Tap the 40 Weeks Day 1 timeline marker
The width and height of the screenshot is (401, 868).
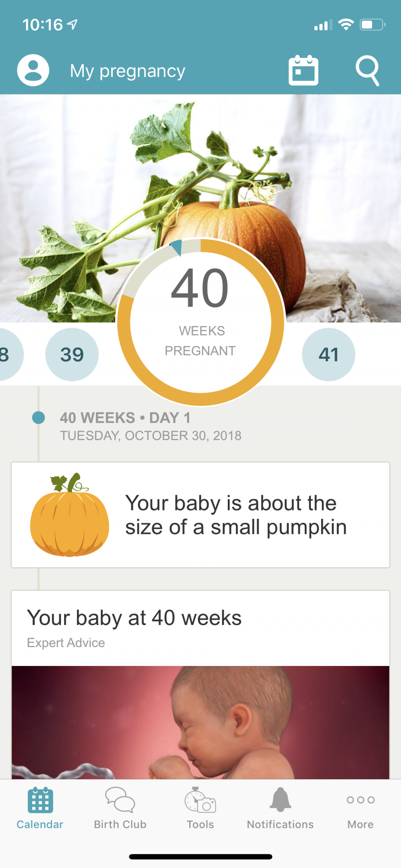[38, 418]
